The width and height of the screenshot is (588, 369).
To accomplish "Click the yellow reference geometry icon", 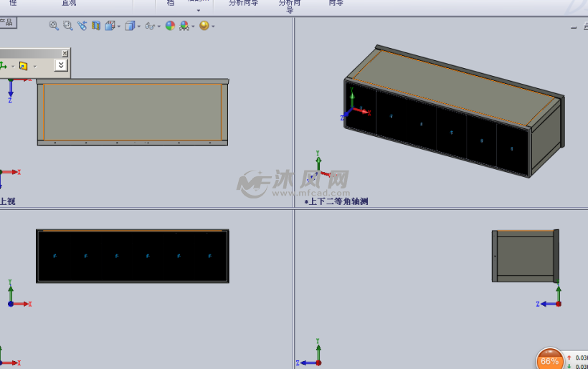I will point(23,67).
